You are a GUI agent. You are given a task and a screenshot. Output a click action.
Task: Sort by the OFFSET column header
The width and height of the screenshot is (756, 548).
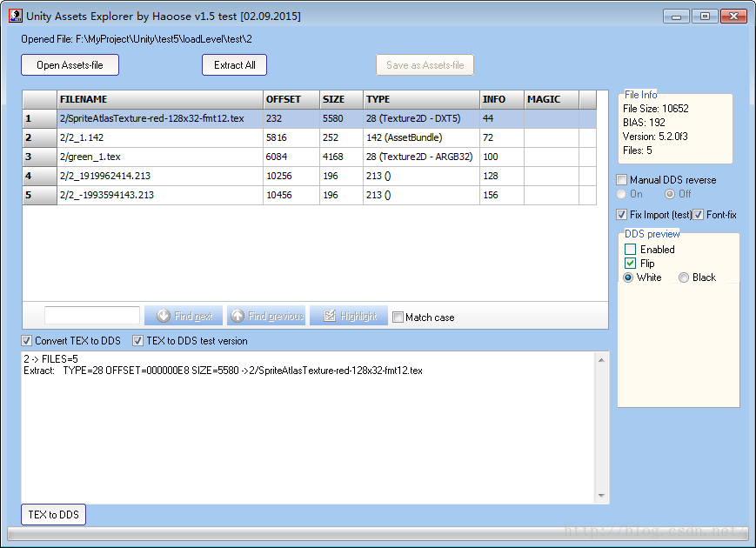point(291,99)
